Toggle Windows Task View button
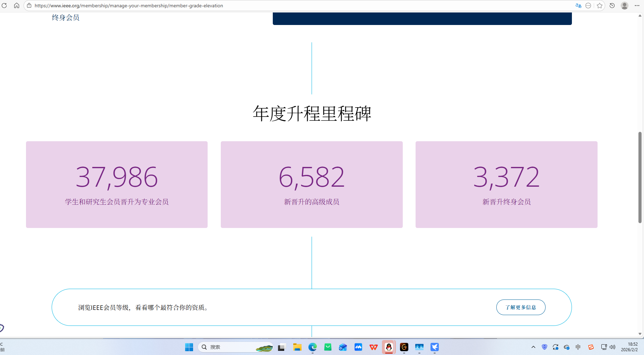This screenshot has height=355, width=644. [x=281, y=347]
